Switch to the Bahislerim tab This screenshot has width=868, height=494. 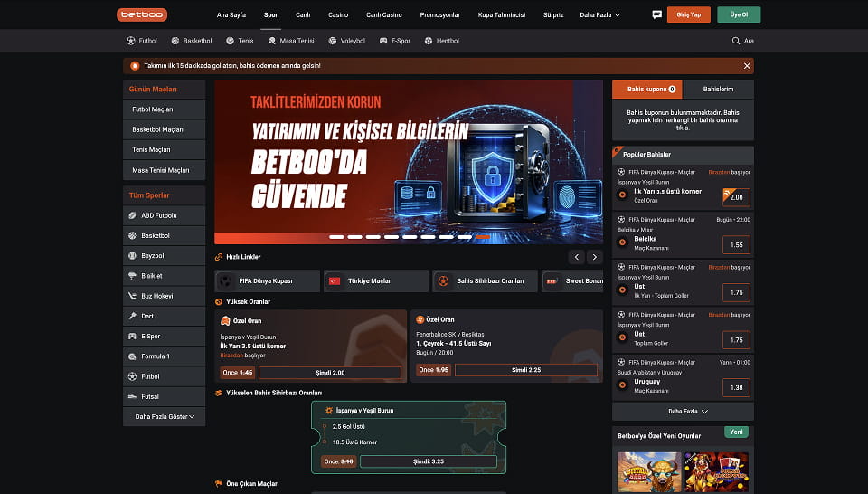[x=718, y=90]
